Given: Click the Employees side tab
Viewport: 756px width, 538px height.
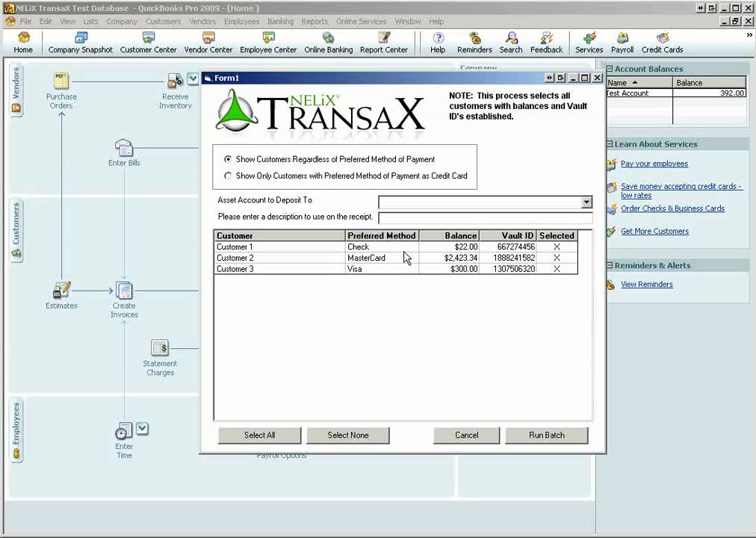Looking at the screenshot, I should coord(16,430).
